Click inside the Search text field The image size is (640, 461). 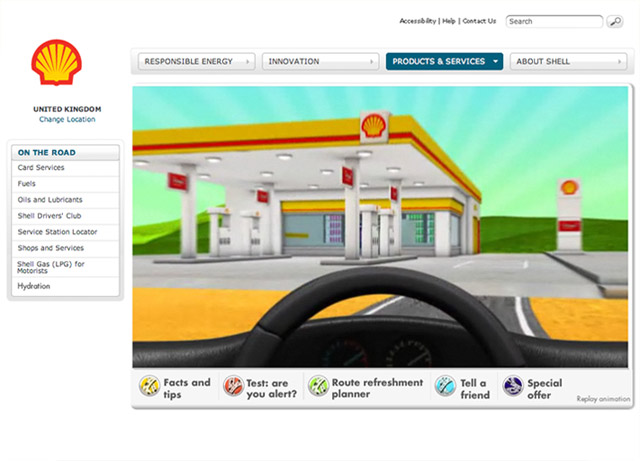click(552, 21)
